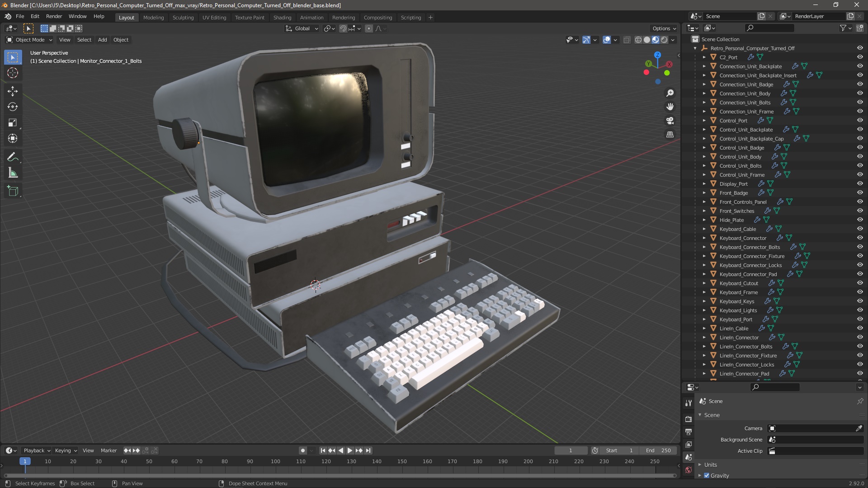Viewport: 868px width, 488px height.
Task: Select the Annotate tool
Action: (13, 157)
